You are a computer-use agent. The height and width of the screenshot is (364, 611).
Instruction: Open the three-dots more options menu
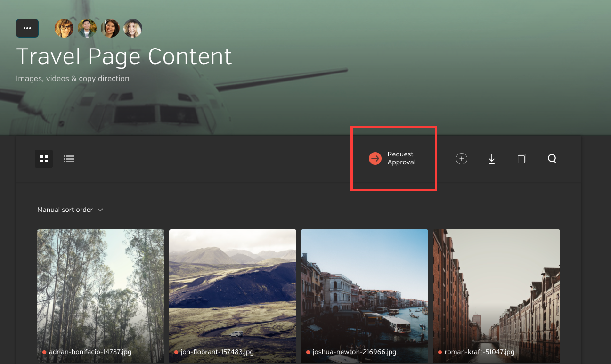(x=27, y=28)
